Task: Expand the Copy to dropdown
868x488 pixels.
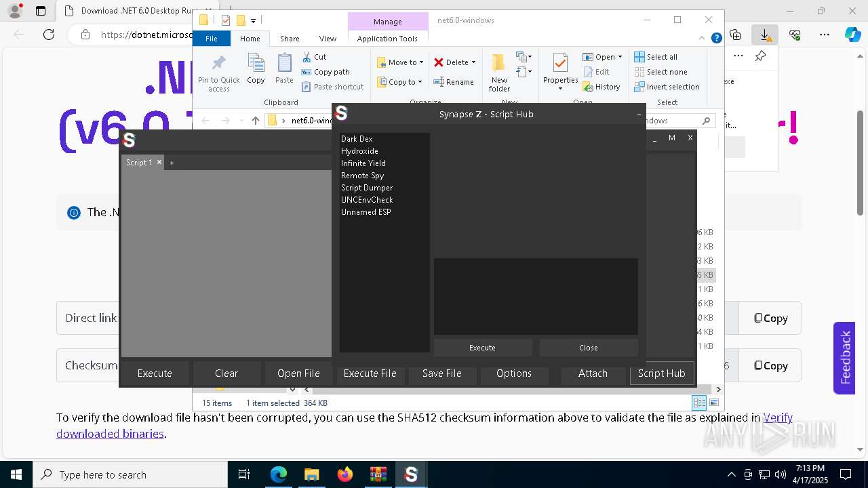Action: pos(420,82)
